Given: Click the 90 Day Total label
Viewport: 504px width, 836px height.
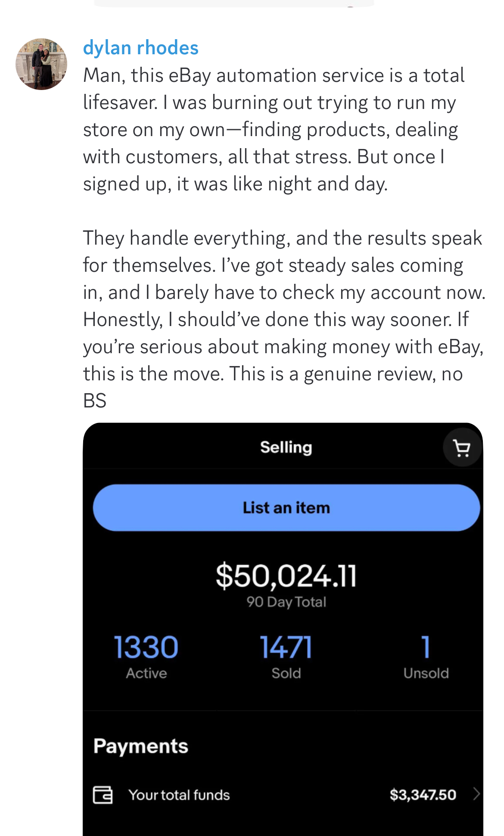Looking at the screenshot, I should [x=286, y=602].
